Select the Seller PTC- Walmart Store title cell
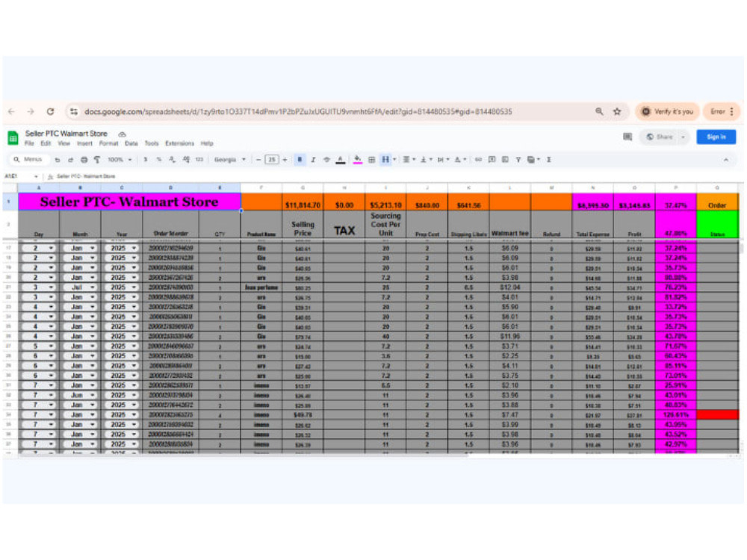Screen dimensions: 747x560 point(129,202)
